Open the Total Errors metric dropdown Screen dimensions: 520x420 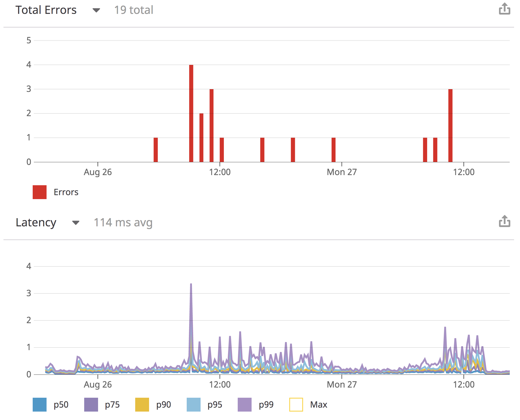(x=96, y=10)
